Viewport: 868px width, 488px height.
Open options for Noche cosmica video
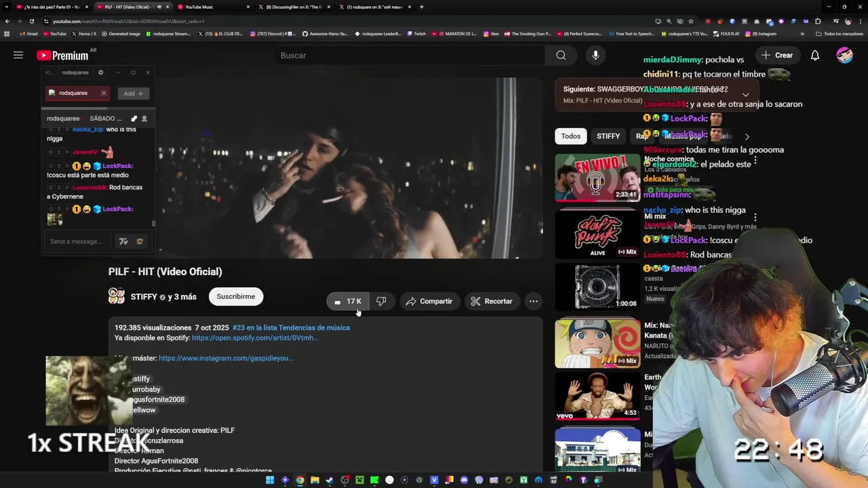pos(755,162)
